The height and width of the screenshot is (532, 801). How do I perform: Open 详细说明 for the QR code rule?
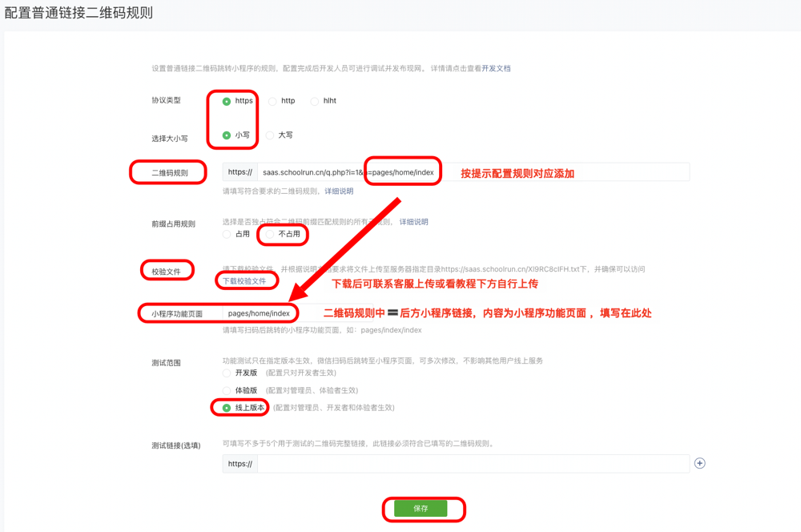click(337, 191)
